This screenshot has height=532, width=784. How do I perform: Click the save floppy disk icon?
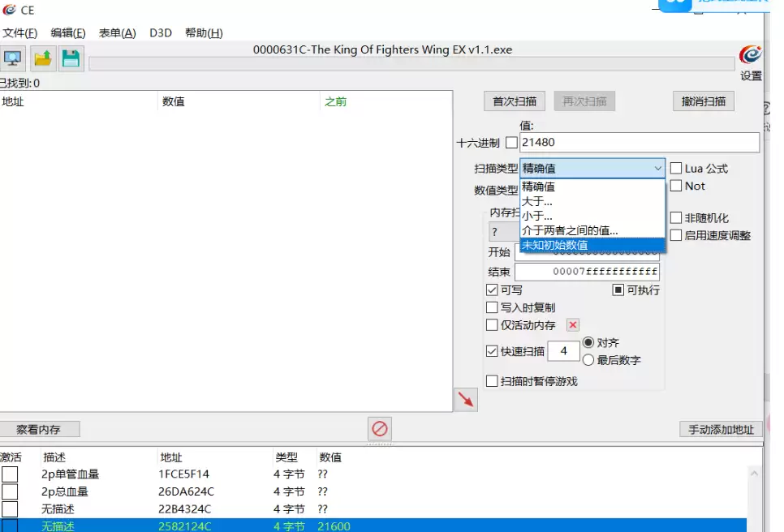coord(71,59)
